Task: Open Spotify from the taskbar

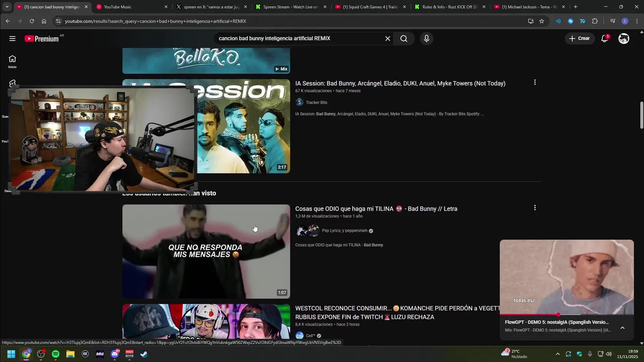Action: (x=55, y=354)
